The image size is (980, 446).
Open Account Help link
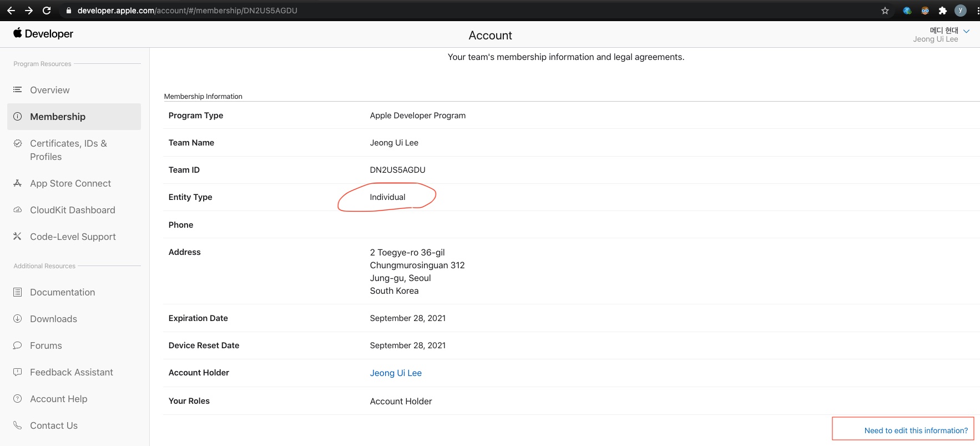click(x=59, y=399)
